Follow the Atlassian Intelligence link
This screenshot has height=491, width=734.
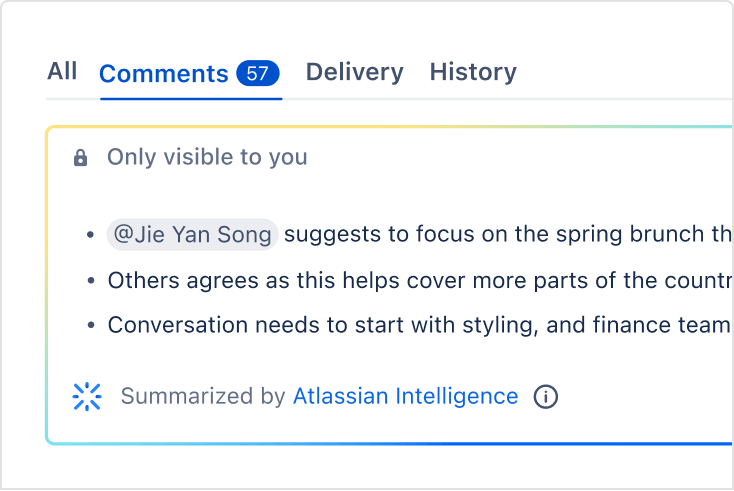pyautogui.click(x=405, y=397)
